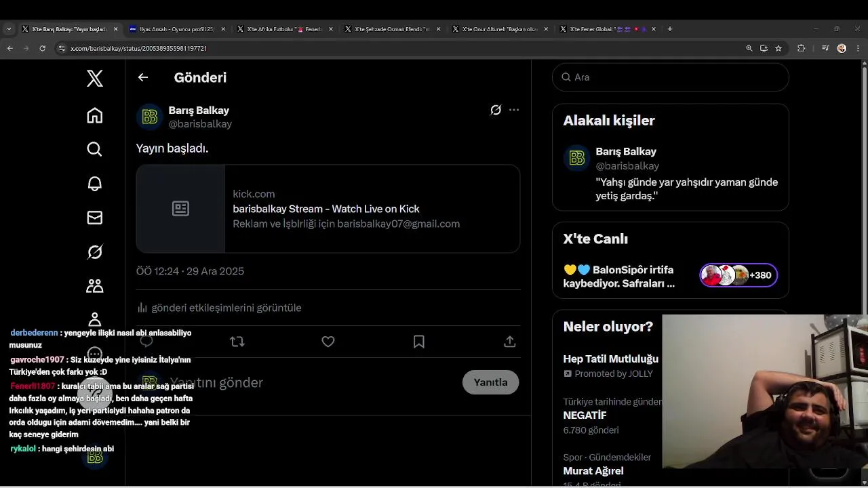This screenshot has width=868, height=488.
Task: Close the Ilyas Ansah tab
Action: point(223,29)
